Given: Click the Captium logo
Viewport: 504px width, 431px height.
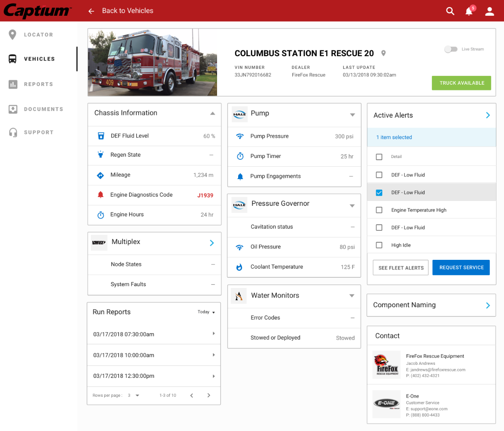Looking at the screenshot, I should (37, 11).
